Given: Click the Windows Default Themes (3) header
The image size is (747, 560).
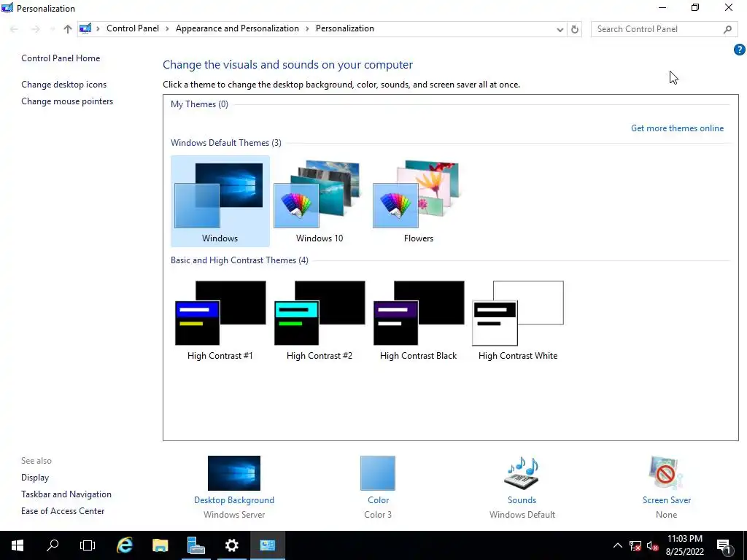Looking at the screenshot, I should coord(226,143).
